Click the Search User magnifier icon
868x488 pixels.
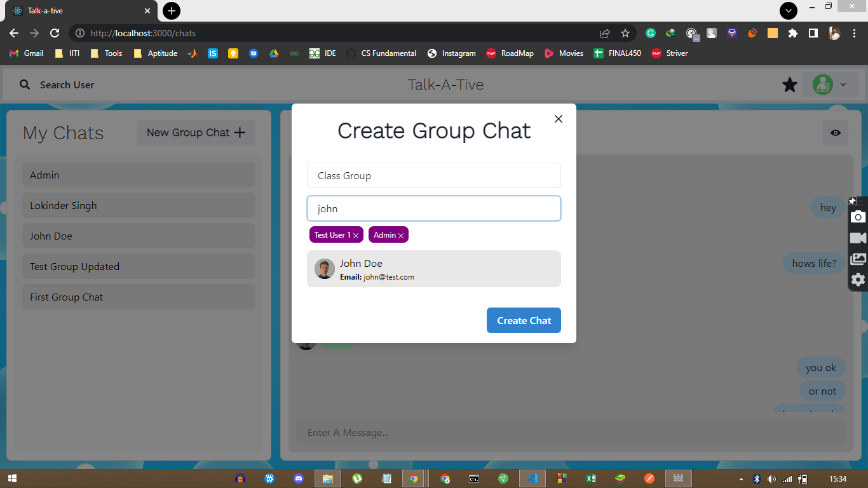(x=24, y=84)
